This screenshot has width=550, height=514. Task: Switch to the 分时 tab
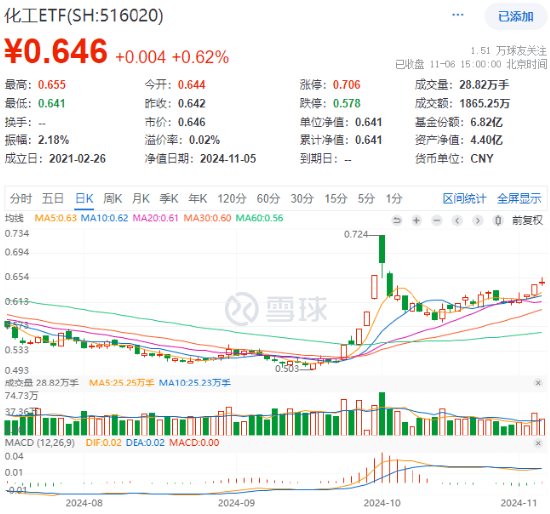pyautogui.click(x=21, y=199)
